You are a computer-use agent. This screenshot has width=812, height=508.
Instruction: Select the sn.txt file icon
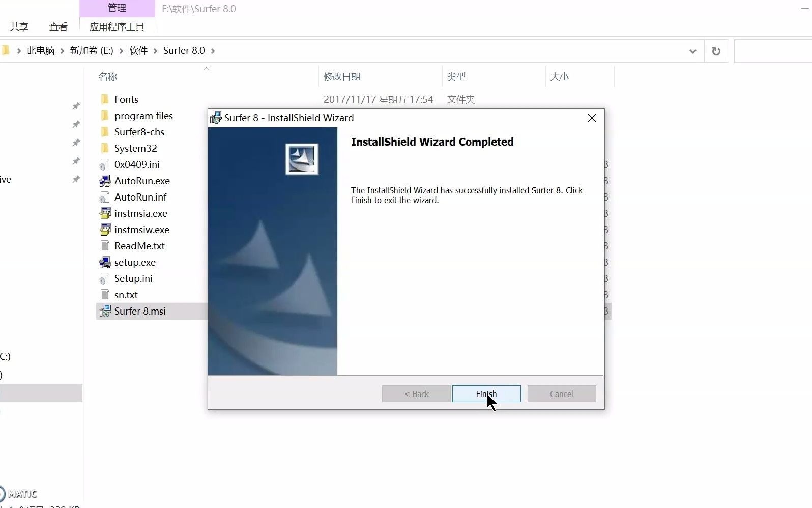105,295
